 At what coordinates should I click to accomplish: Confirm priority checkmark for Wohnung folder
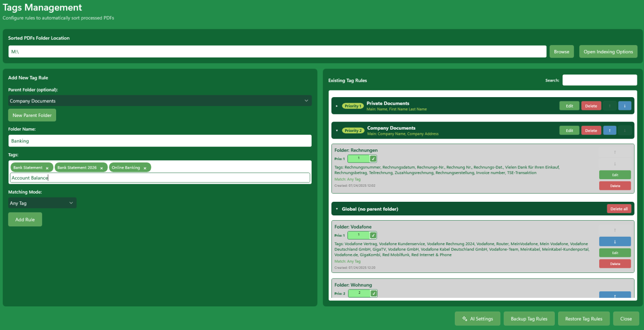(374, 293)
